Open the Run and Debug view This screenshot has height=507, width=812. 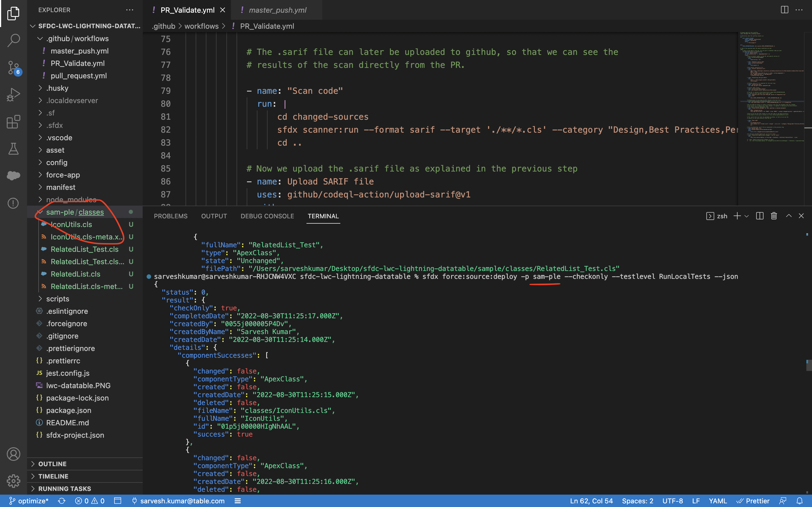click(14, 94)
